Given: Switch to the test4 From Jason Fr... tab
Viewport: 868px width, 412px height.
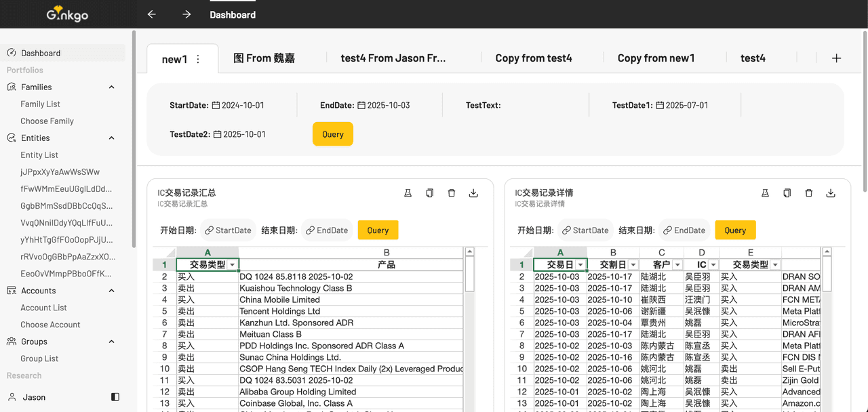Looking at the screenshot, I should click(x=393, y=58).
